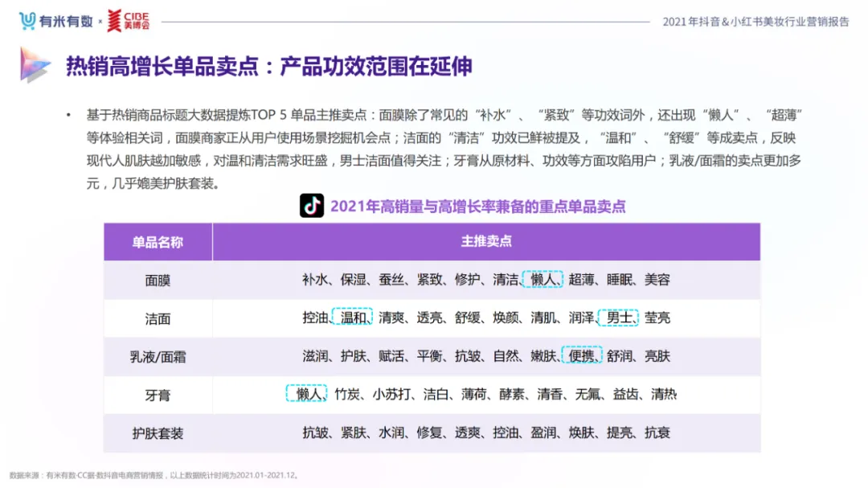
Task: Click the 护肤套装 row label
Action: [158, 433]
